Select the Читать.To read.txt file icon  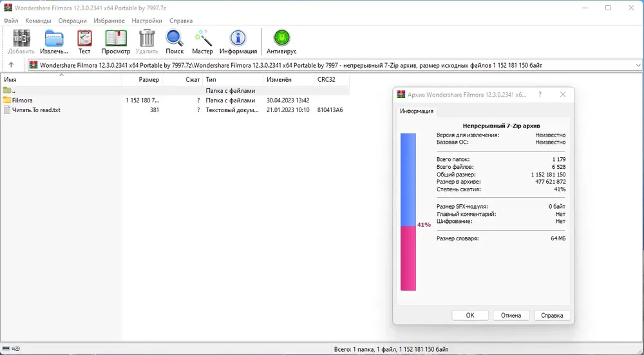(7, 110)
